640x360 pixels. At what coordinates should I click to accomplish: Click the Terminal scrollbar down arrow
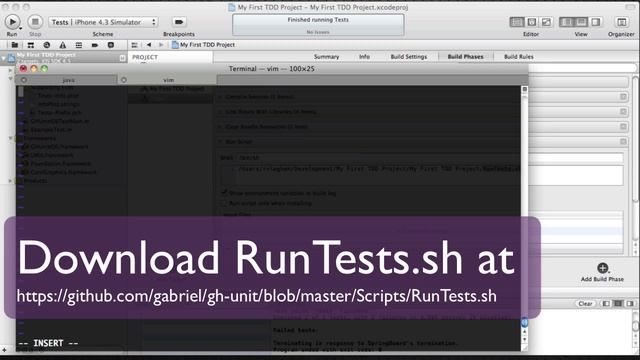pyautogui.click(x=524, y=339)
